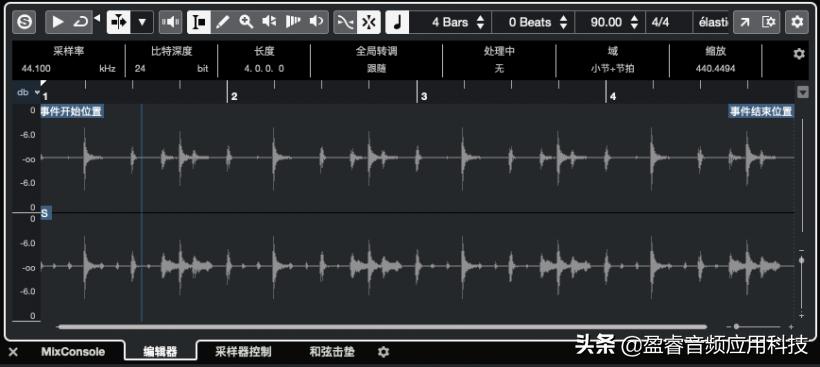Open the 跟随 global transpose setting
820x367 pixels.
click(377, 68)
